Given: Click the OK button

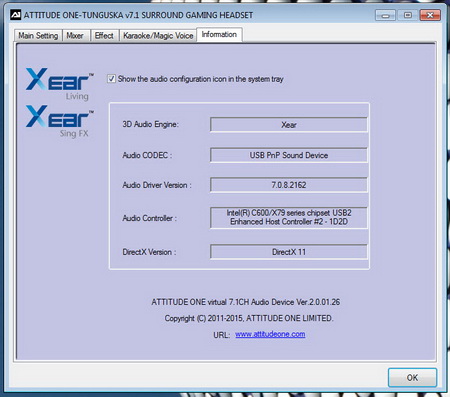Looking at the screenshot, I should [x=412, y=377].
